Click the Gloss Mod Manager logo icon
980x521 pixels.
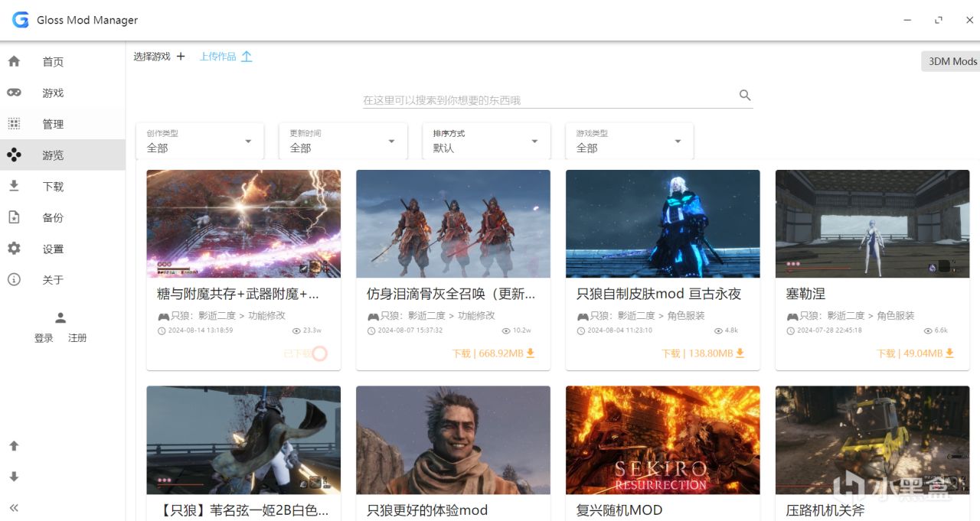[20, 20]
